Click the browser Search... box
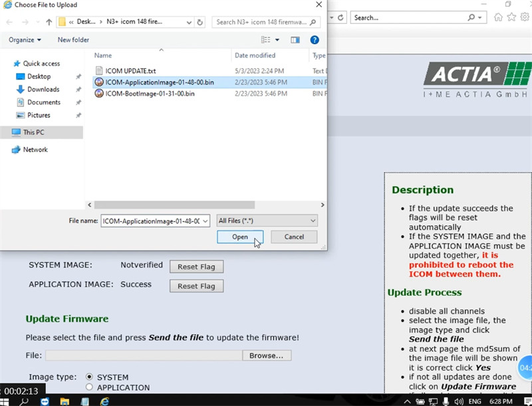Image resolution: width=532 pixels, height=406 pixels. click(x=409, y=17)
